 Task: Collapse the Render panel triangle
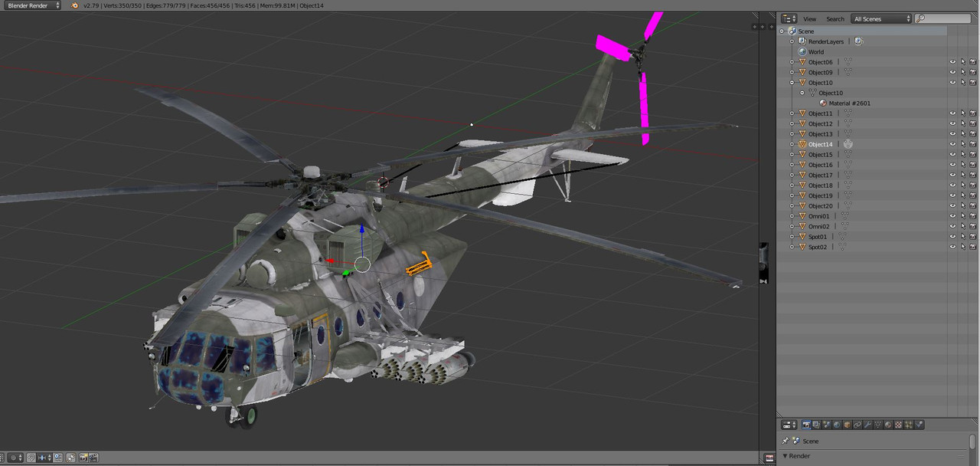[x=785, y=456]
